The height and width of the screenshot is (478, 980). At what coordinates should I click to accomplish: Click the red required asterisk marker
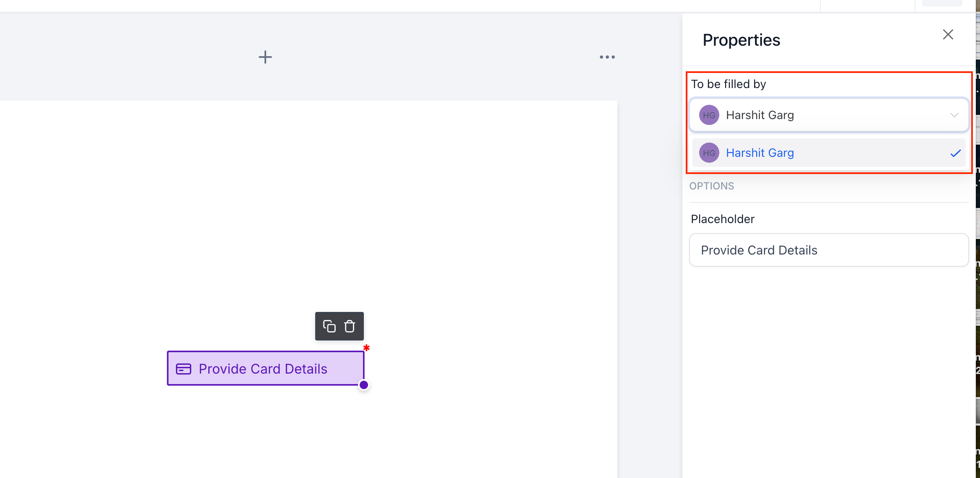pos(366,348)
